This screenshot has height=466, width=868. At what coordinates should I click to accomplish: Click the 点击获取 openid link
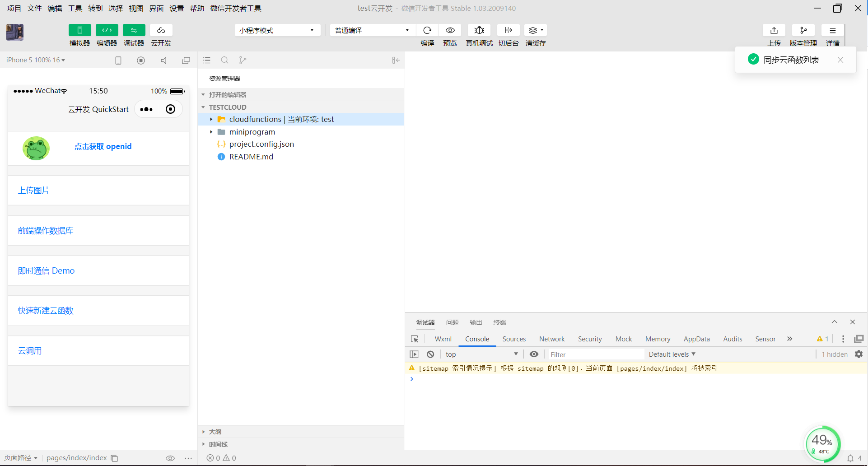tap(103, 146)
